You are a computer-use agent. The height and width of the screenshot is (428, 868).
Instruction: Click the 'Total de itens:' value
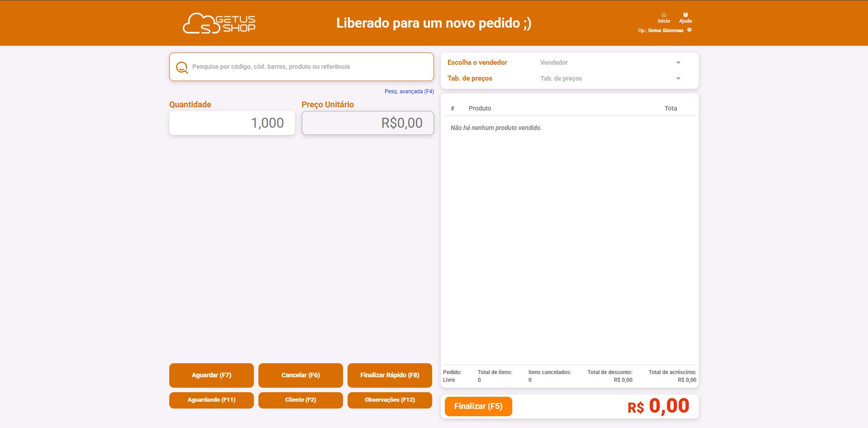coord(479,380)
